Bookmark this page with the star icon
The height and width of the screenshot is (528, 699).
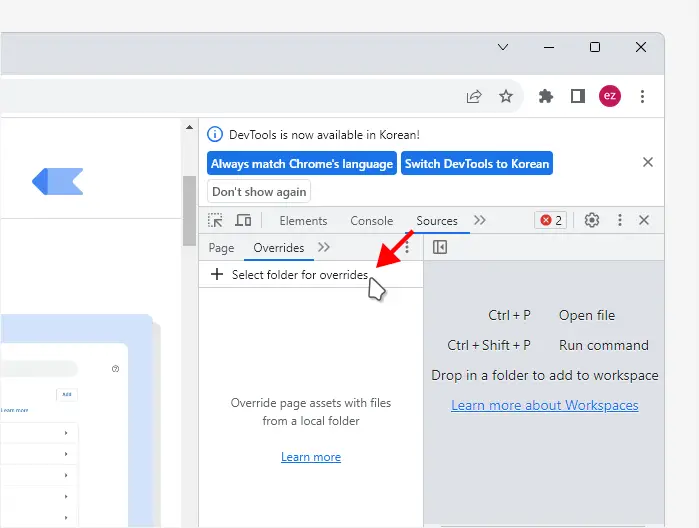[x=506, y=96]
